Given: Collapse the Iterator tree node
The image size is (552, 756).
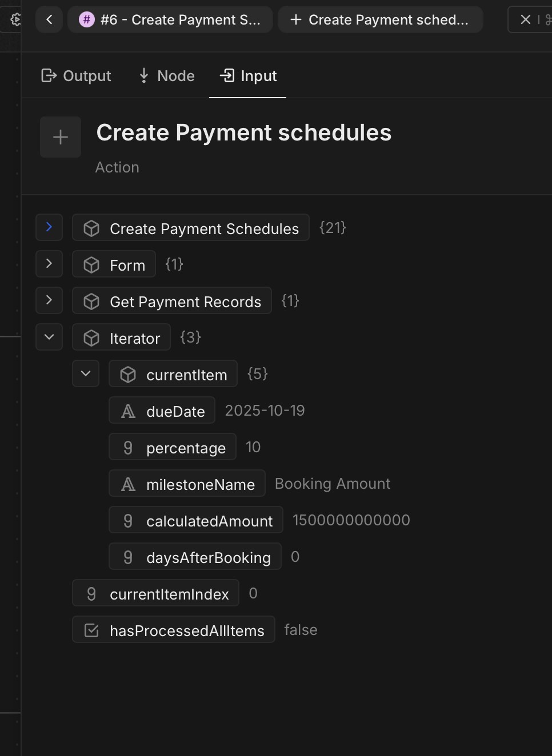Looking at the screenshot, I should pyautogui.click(x=49, y=337).
